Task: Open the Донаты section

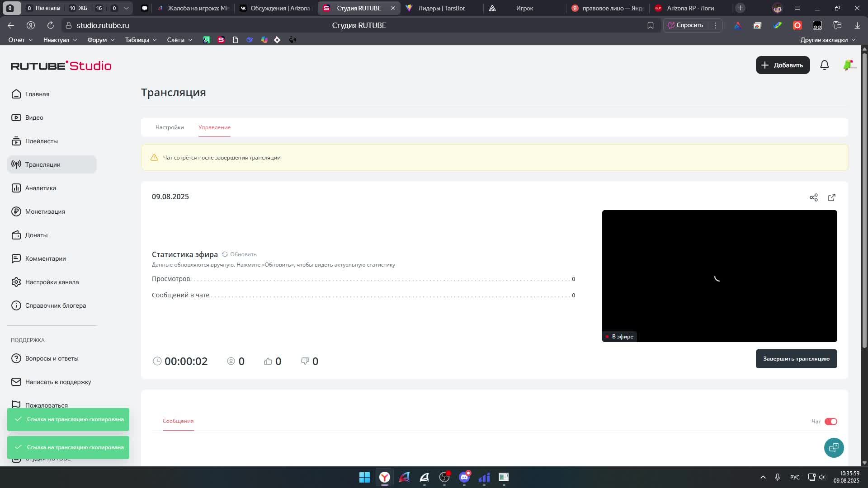Action: click(36, 235)
